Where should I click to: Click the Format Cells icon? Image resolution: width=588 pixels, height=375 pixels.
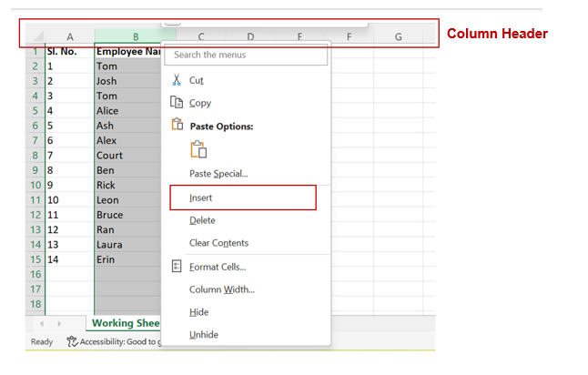pos(177,267)
